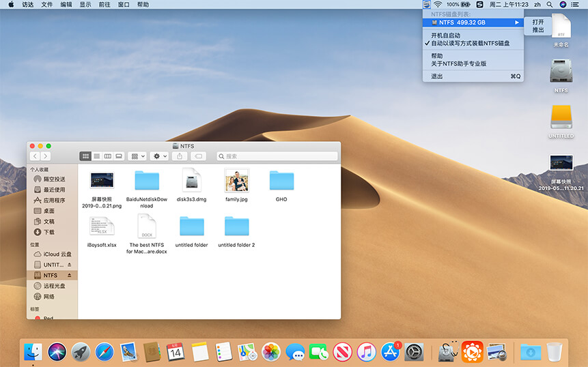Switch Finder to icon view
Viewport: 588px width, 367px height.
(x=85, y=156)
